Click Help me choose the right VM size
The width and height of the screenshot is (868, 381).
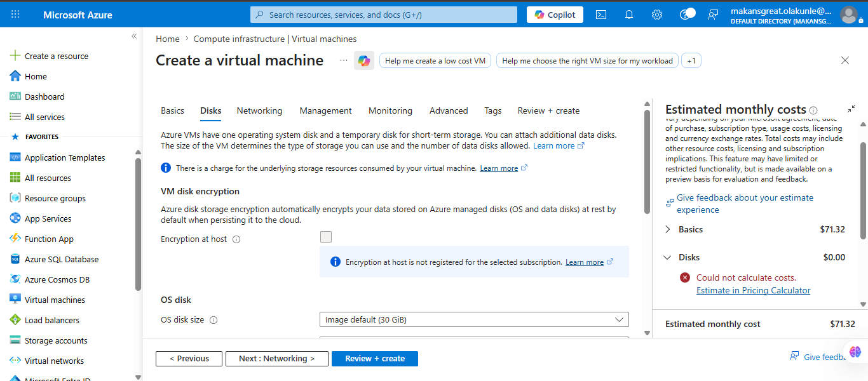coord(587,61)
